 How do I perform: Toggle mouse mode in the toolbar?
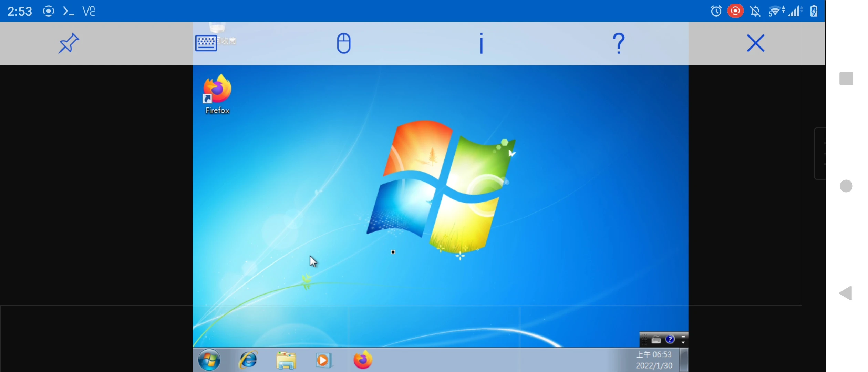pos(343,43)
